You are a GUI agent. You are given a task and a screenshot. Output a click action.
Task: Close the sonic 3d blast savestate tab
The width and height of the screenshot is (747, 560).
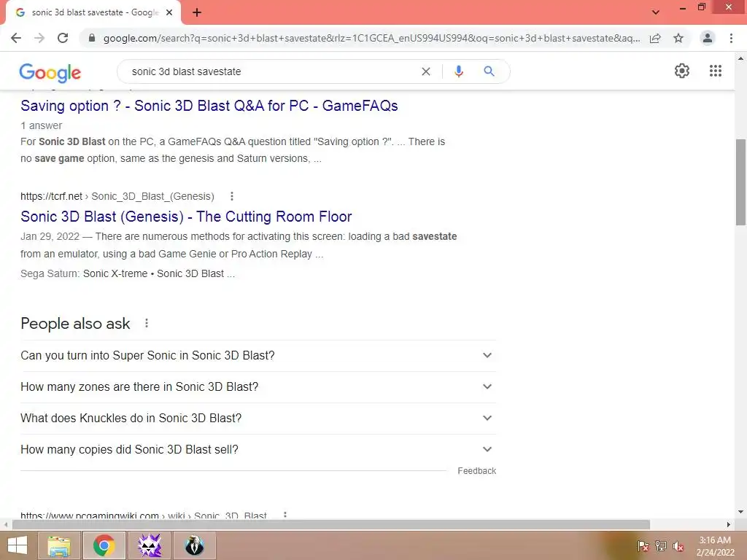coord(169,13)
